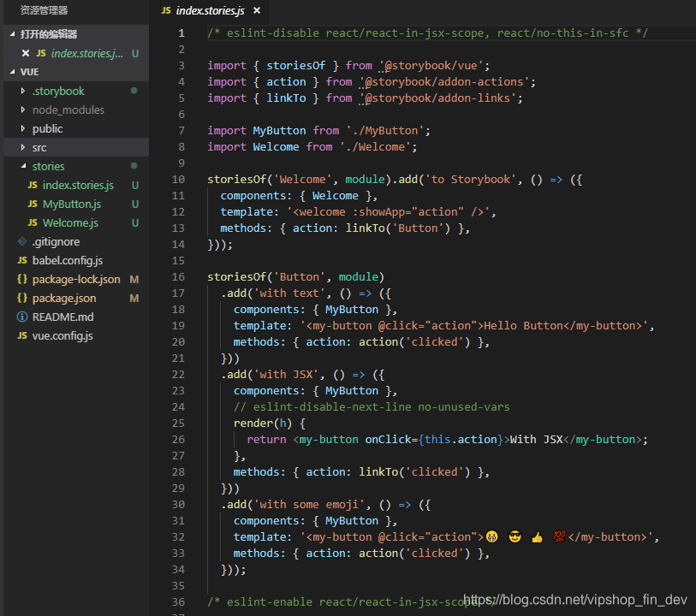Expand the src folder
Screen dimensions: 696x616
(x=22, y=147)
